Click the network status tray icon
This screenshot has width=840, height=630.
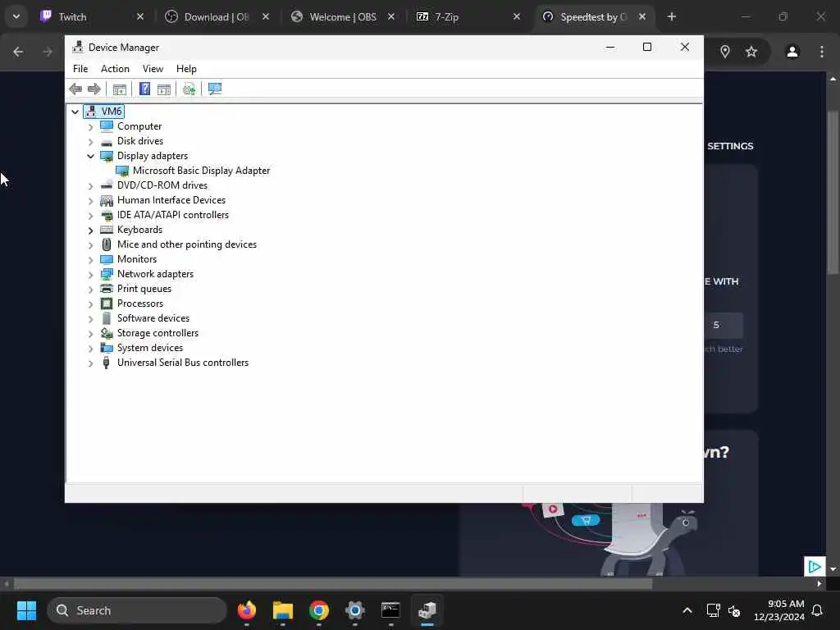(x=713, y=610)
